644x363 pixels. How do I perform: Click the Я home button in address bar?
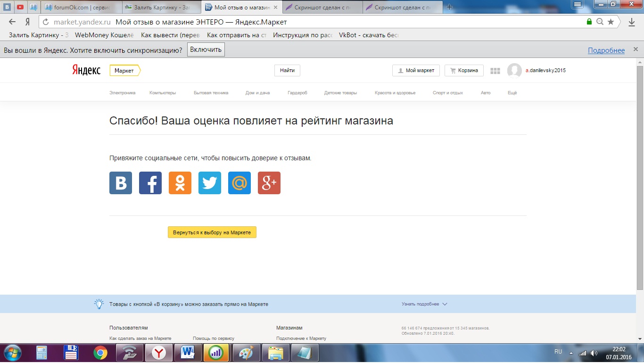pos(27,22)
